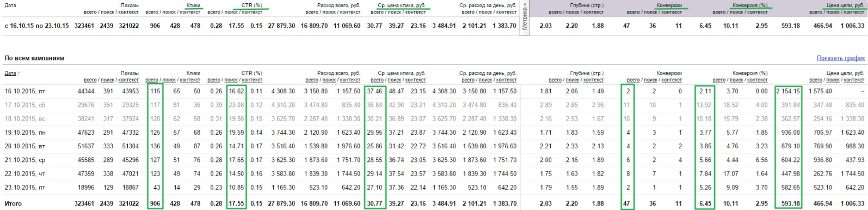Click the Итого row label

13,203
